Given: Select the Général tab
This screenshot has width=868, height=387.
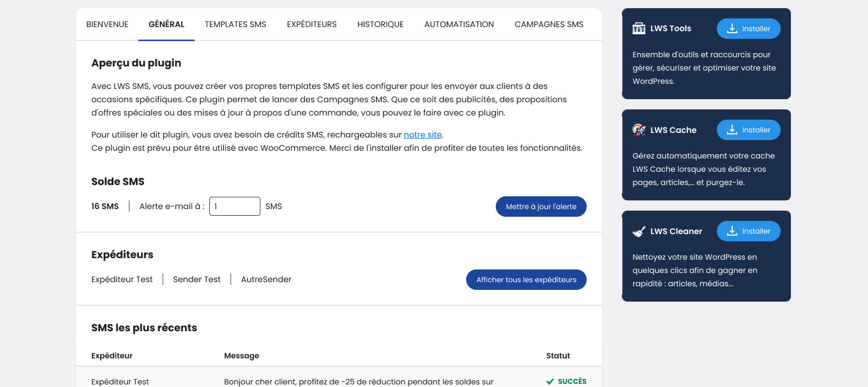Looking at the screenshot, I should click(166, 25).
